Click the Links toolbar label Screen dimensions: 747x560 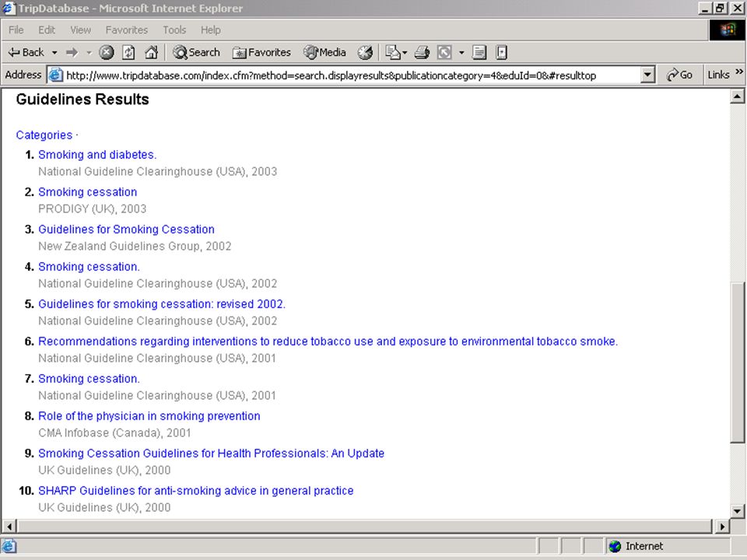pos(718,75)
